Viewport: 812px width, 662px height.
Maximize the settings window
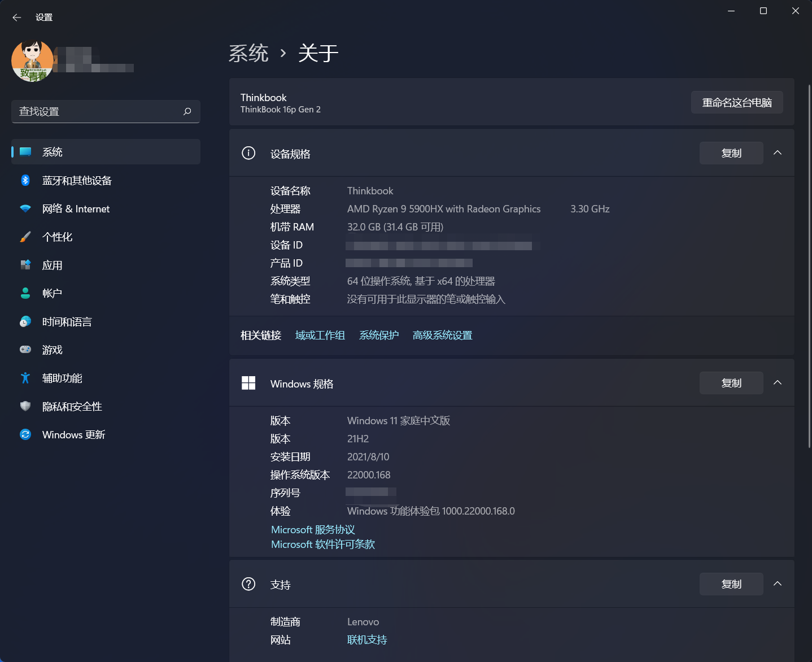pos(763,11)
